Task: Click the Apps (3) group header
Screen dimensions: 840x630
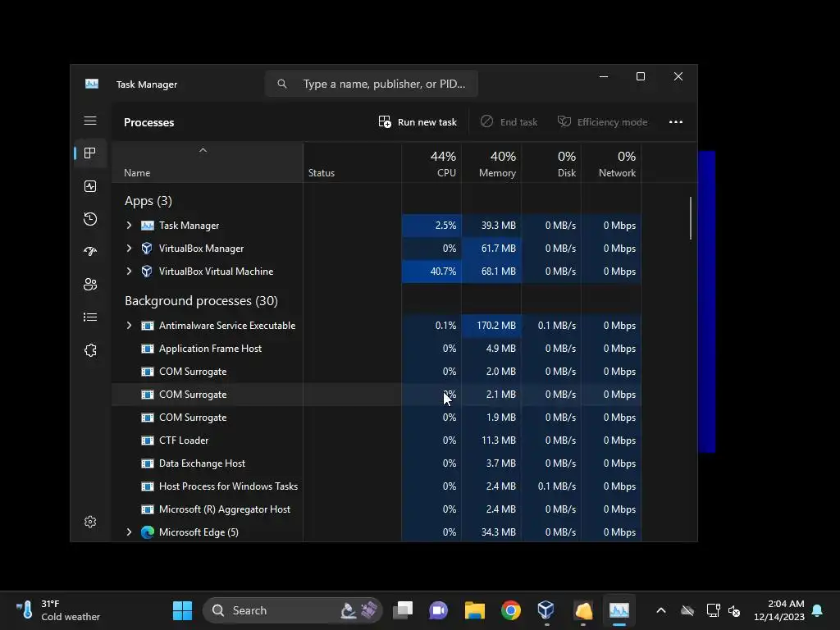Action: [148, 201]
